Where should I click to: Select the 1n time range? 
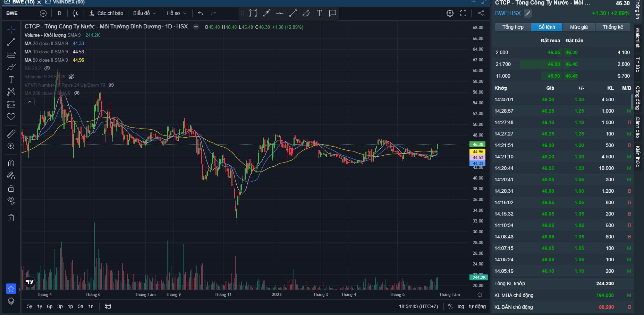91,306
